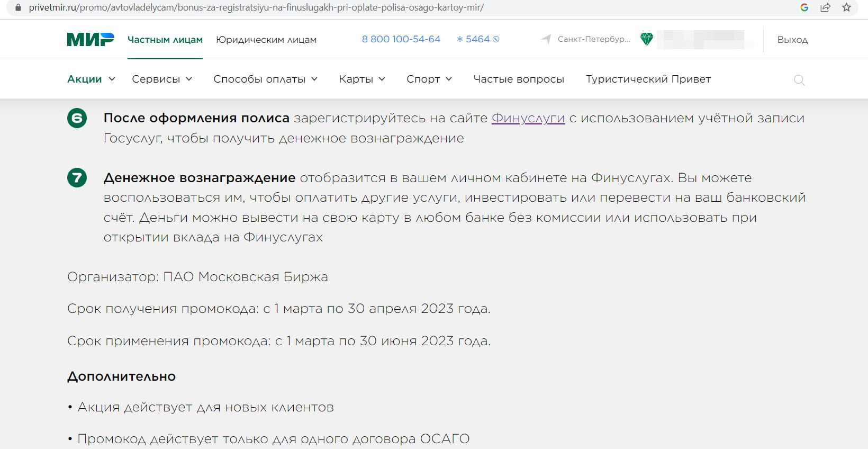Click the lock icon in address bar
Screen dimensions: 868x449
click(18, 8)
